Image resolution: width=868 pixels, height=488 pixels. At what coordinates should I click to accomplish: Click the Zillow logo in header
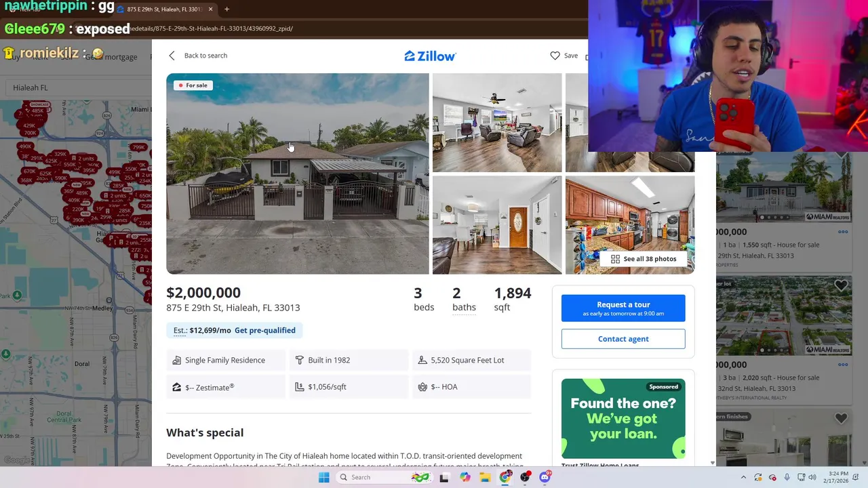430,56
